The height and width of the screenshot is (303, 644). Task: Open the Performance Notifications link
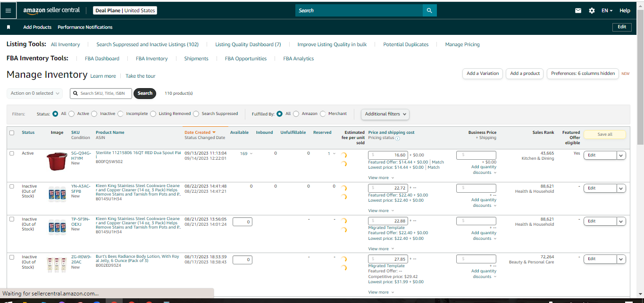tap(85, 27)
